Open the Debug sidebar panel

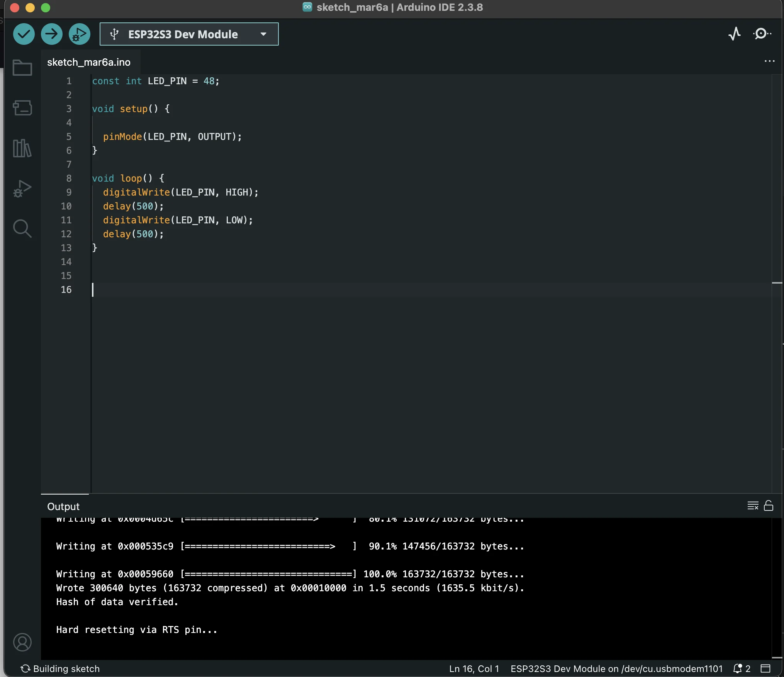(22, 189)
